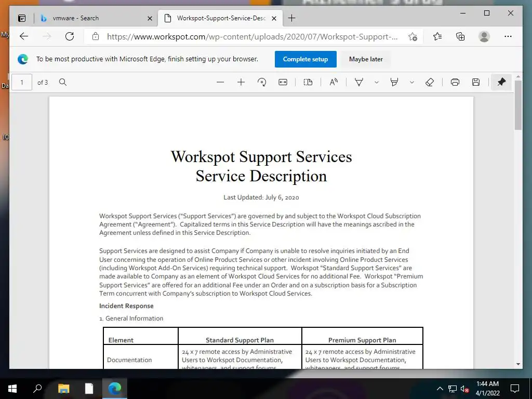Dismiss setup with Maybe later
The image size is (532, 399).
click(x=366, y=59)
